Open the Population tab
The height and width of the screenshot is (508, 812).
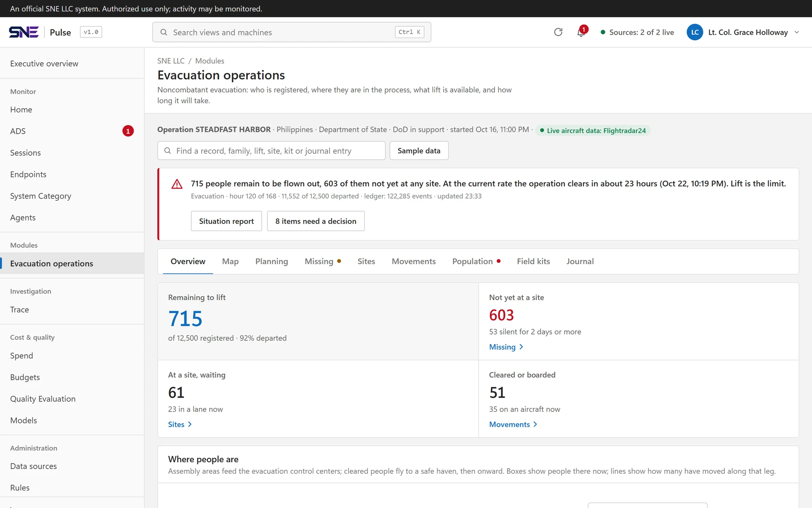coord(476,261)
